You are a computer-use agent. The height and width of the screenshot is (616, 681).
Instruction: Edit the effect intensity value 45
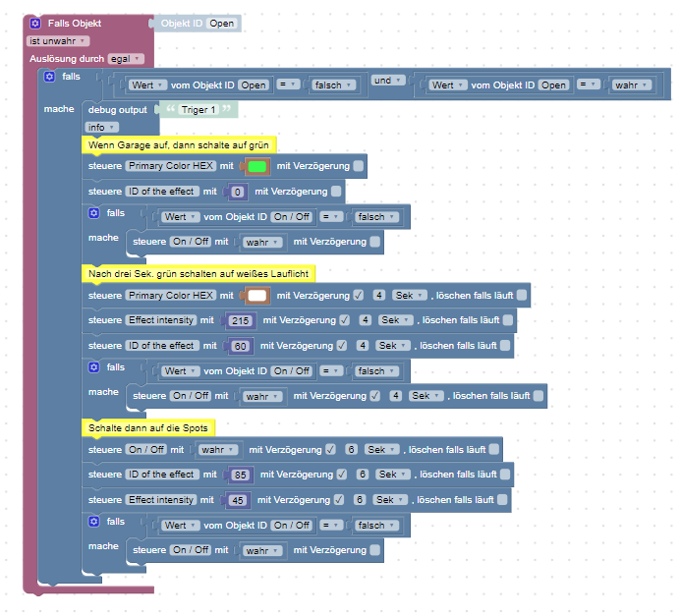pyautogui.click(x=238, y=500)
